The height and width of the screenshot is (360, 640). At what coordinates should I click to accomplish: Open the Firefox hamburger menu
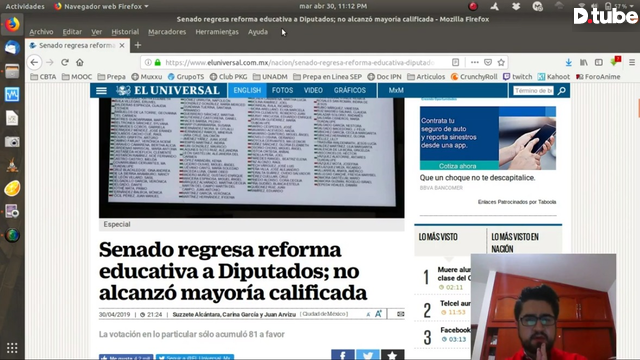click(x=632, y=62)
